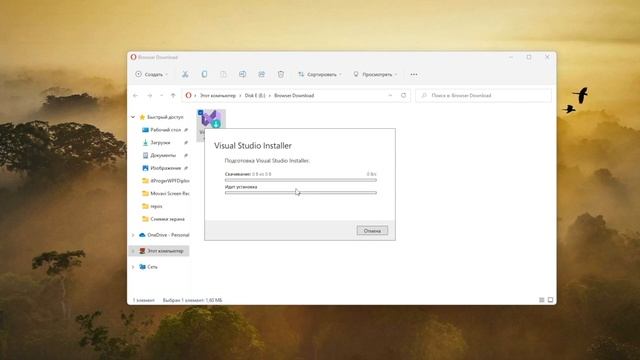Uncheck the Visual Studio setup file checkbox

point(200,113)
